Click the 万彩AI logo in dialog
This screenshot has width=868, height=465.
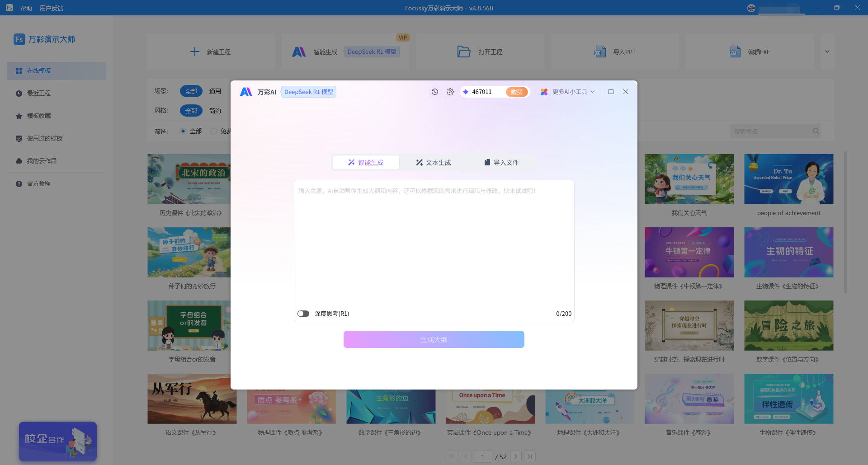pyautogui.click(x=246, y=92)
